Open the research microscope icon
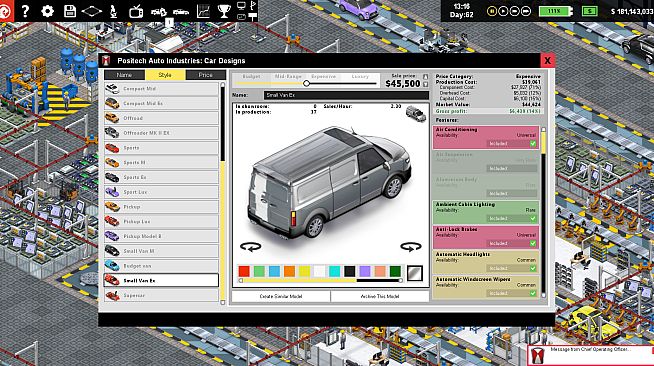The width and height of the screenshot is (654, 366). (x=113, y=11)
